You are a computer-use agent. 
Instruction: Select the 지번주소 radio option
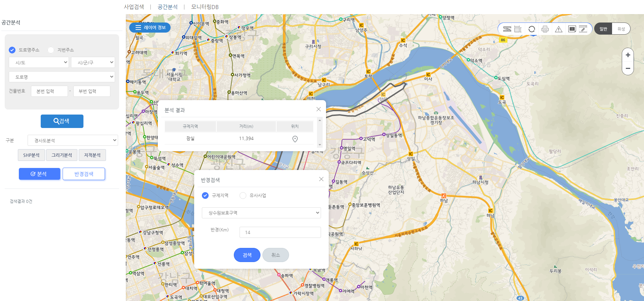(51, 50)
